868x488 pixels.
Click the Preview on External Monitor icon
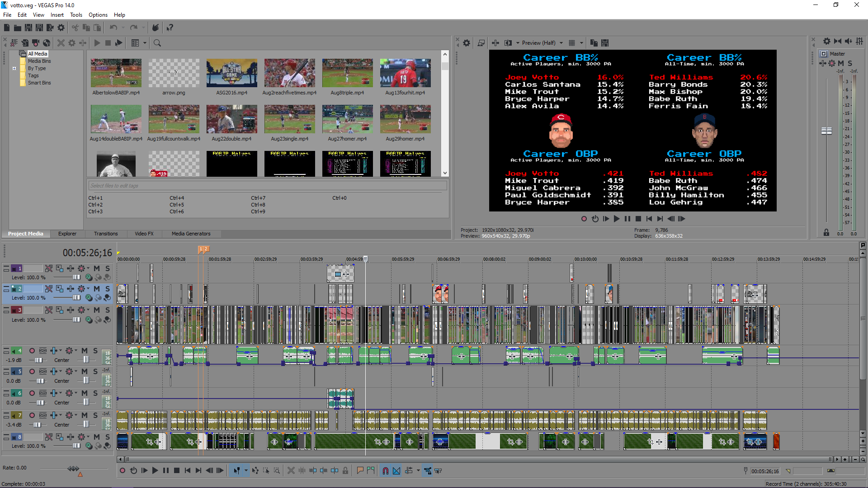click(481, 43)
